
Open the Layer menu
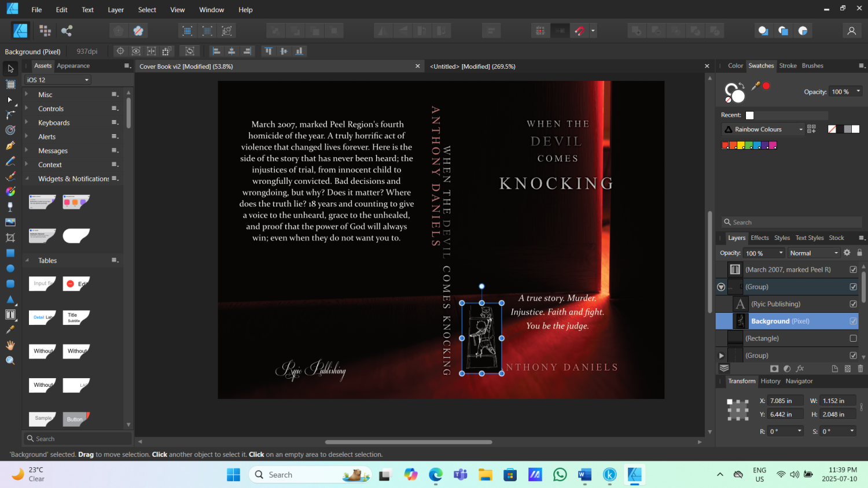coord(116,10)
